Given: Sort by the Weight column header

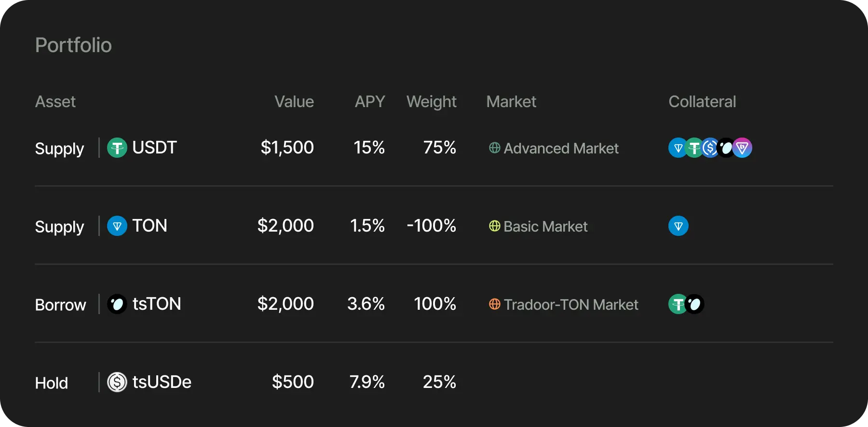Looking at the screenshot, I should pos(431,102).
